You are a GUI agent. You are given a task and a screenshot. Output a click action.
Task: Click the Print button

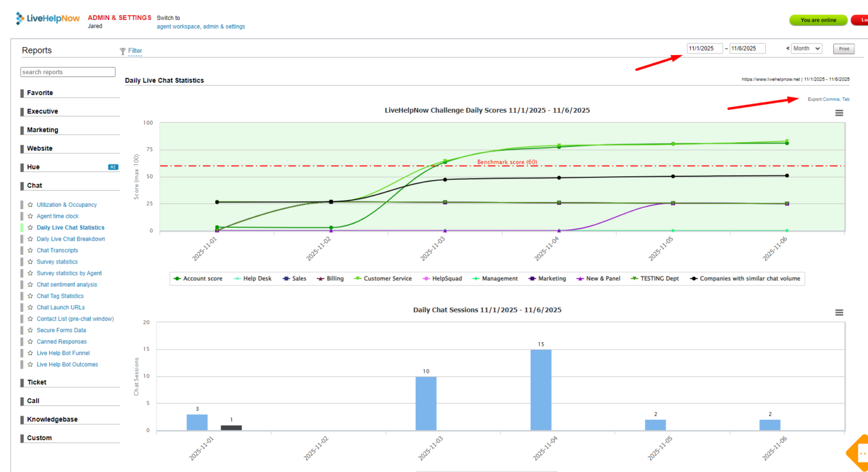coord(843,49)
